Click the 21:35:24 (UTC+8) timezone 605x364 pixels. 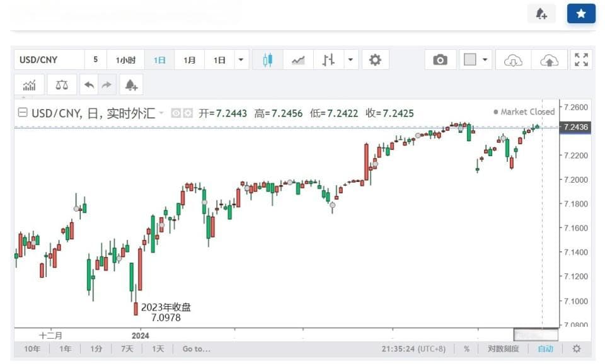413,349
